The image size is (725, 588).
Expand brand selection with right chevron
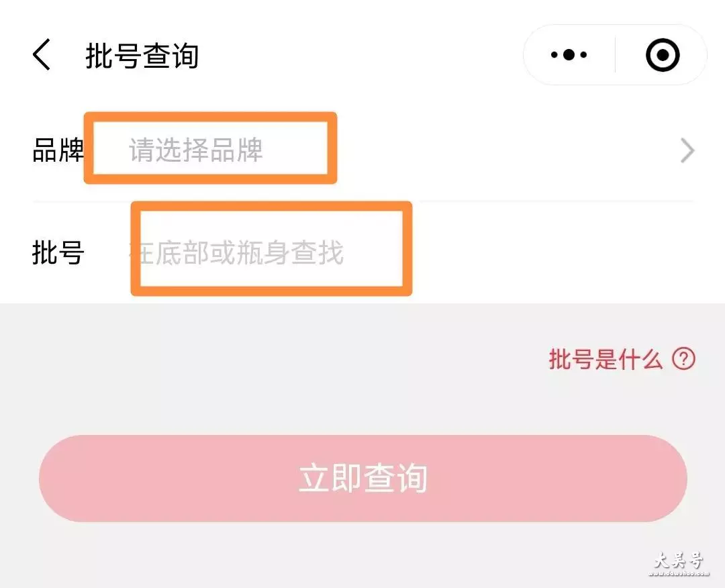[687, 150]
